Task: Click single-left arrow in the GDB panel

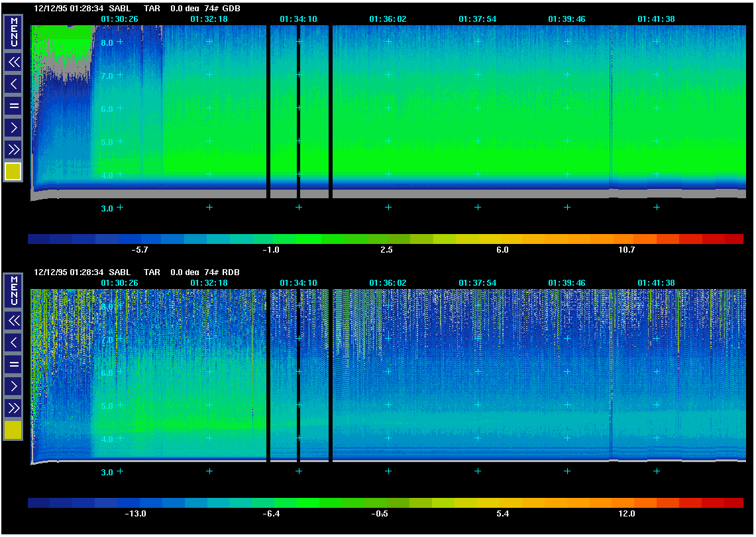Action: coord(13,84)
